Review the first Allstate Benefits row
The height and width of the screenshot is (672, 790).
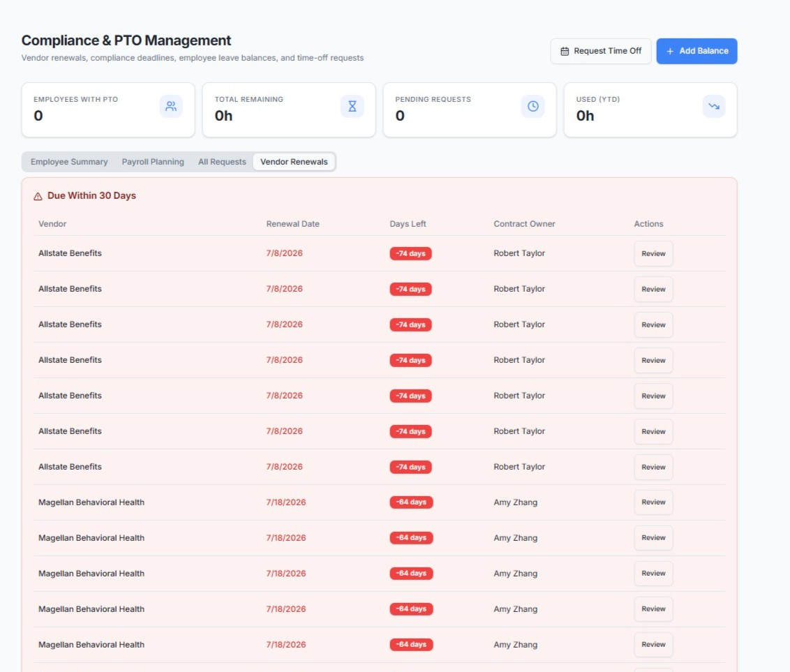click(653, 253)
